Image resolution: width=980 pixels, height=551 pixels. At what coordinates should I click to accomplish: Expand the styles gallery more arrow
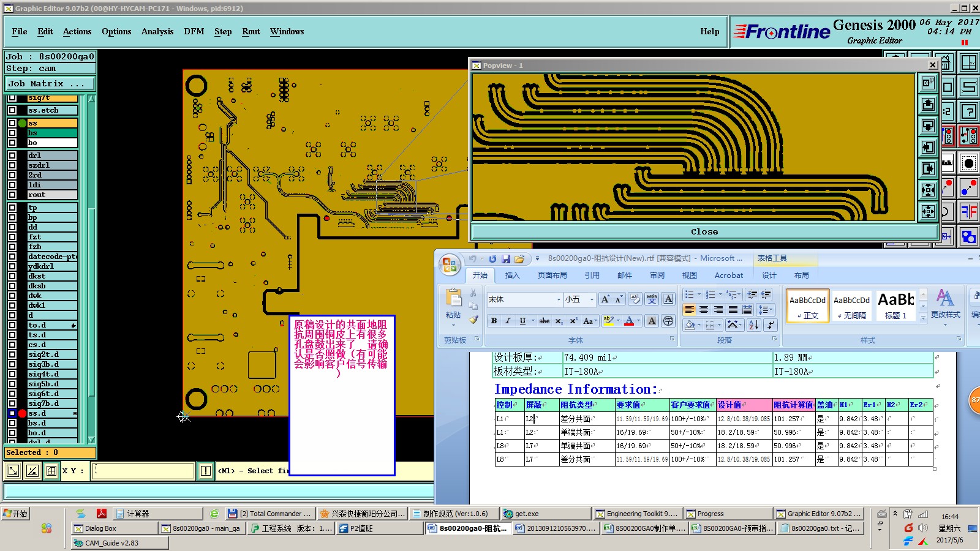(x=923, y=318)
